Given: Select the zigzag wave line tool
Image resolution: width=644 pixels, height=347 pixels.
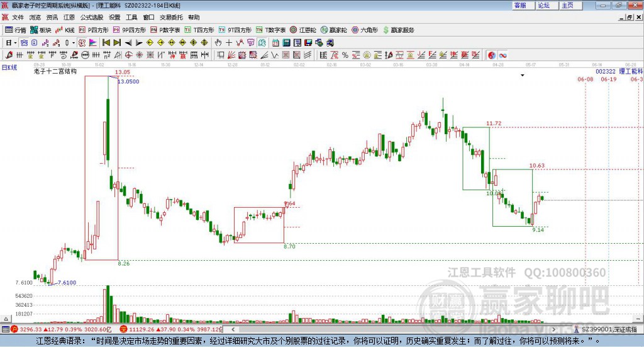Looking at the screenshot, I should coord(275,55).
